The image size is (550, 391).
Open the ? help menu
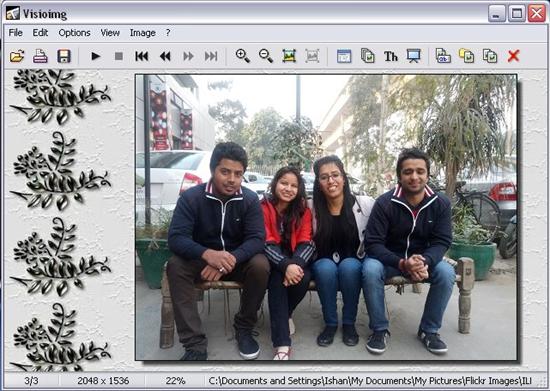click(x=168, y=33)
